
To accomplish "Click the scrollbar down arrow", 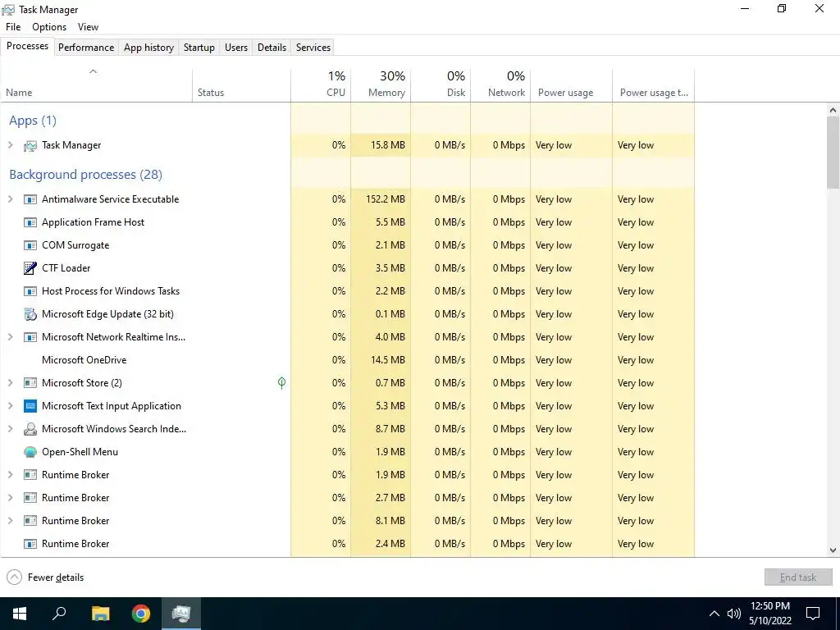I will 833,550.
